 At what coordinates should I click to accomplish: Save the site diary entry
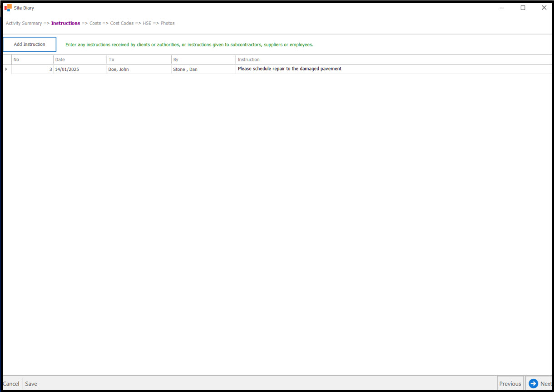tap(31, 384)
